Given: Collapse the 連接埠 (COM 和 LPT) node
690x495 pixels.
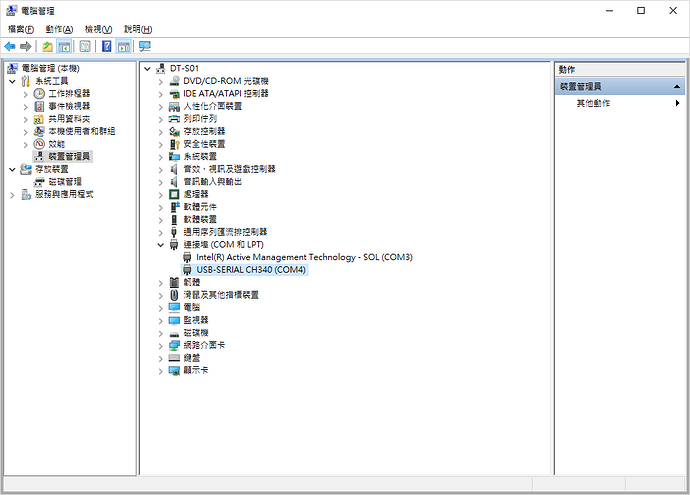Looking at the screenshot, I should pos(161,245).
